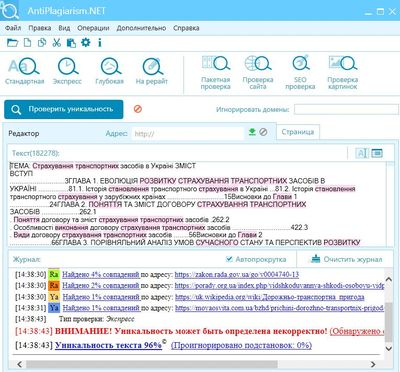Screen dimensions: 400x372
Task: Switch to the Редактор tab
Action: pos(24,133)
